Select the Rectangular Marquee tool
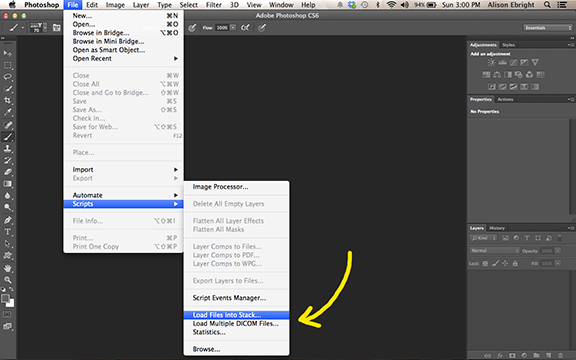Screen dimensions: 576x360 [7, 65]
